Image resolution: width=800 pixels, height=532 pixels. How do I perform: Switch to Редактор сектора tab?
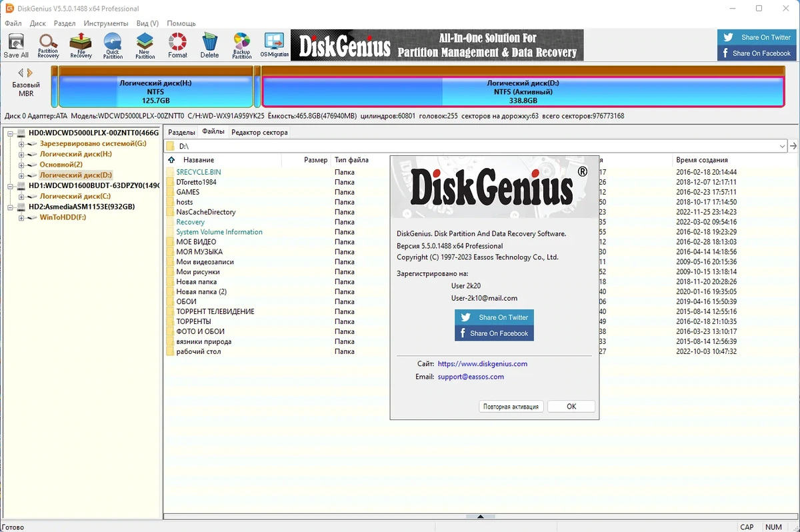click(x=259, y=132)
